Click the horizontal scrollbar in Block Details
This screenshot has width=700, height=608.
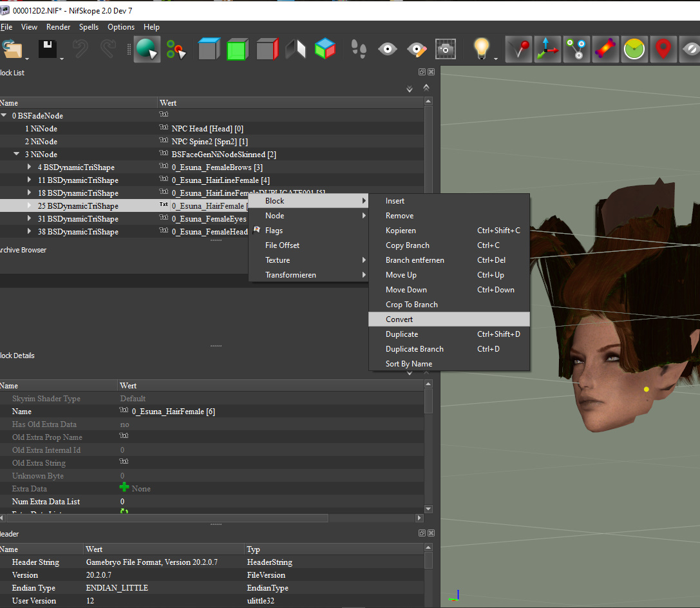point(167,518)
